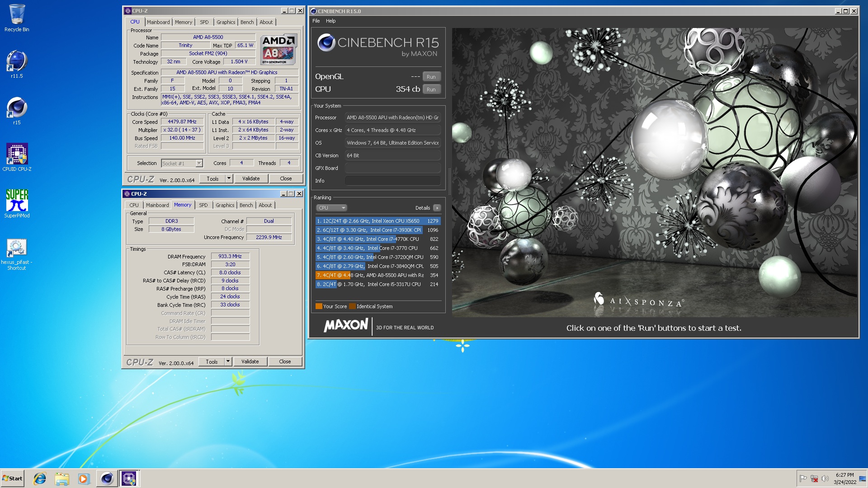This screenshot has width=868, height=488.
Task: Click the Cinebench title bar icon
Action: tap(313, 11)
